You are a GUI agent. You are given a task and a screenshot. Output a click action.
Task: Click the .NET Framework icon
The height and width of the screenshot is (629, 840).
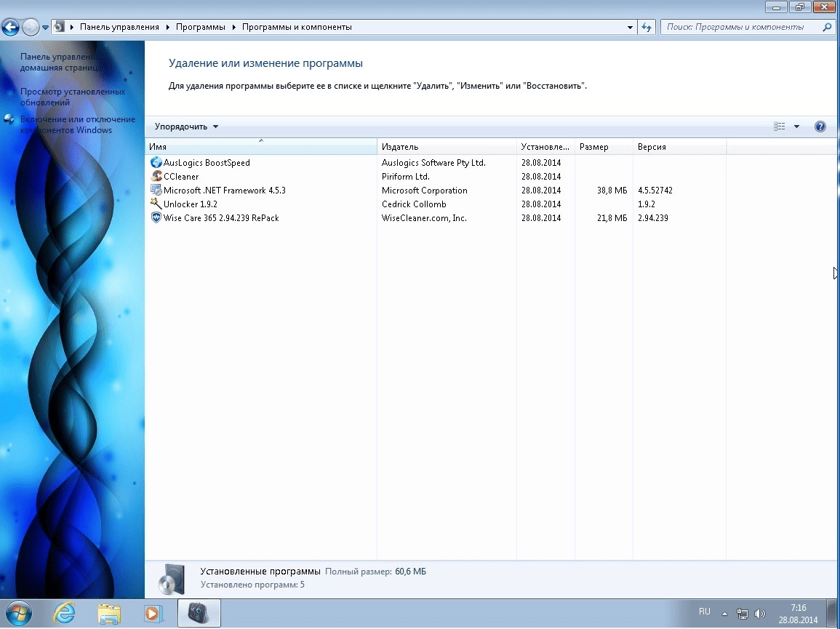point(156,190)
